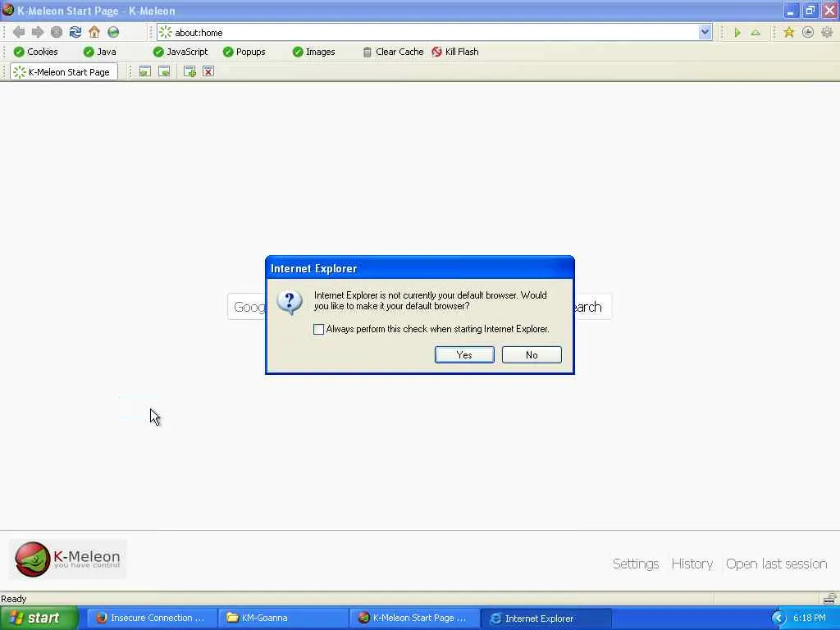Image resolution: width=840 pixels, height=630 pixels.
Task: Click the Stop loading icon
Action: (57, 32)
